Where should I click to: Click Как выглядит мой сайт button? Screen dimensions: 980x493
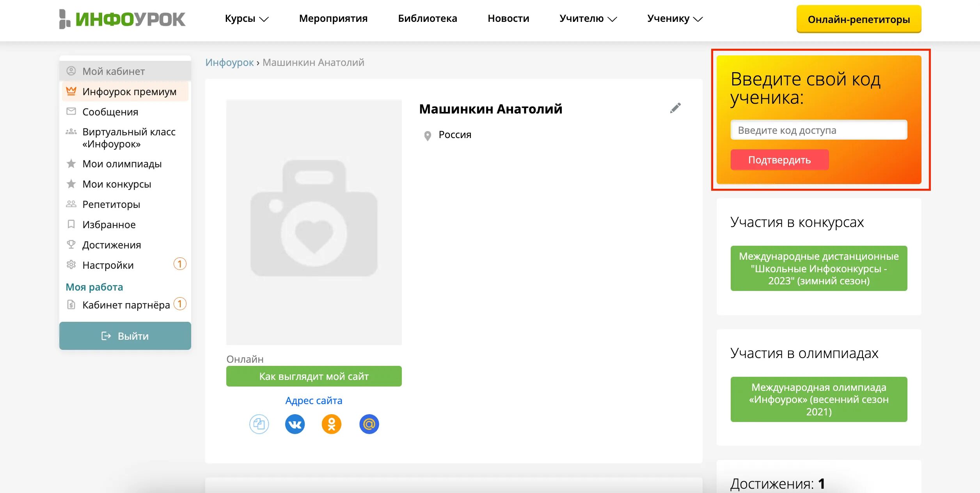[x=314, y=376]
